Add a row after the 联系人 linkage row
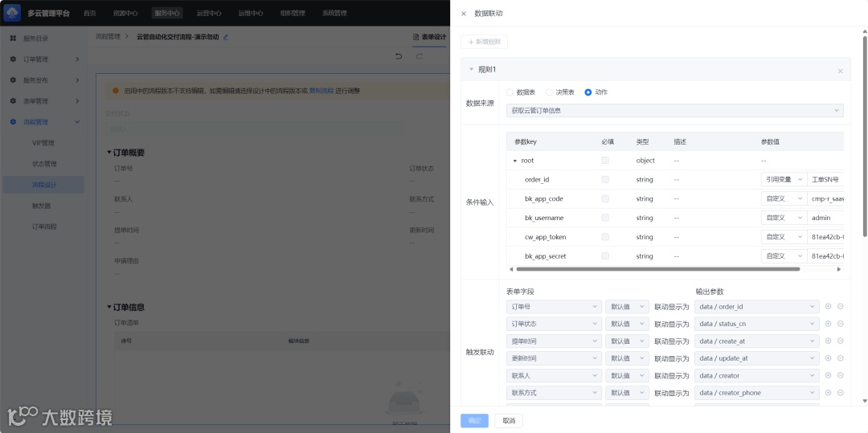This screenshot has height=433, width=868. pos(828,375)
